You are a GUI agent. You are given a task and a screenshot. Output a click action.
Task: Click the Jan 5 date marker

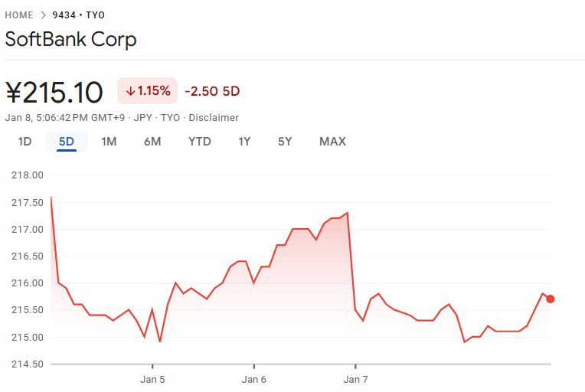[x=152, y=379]
